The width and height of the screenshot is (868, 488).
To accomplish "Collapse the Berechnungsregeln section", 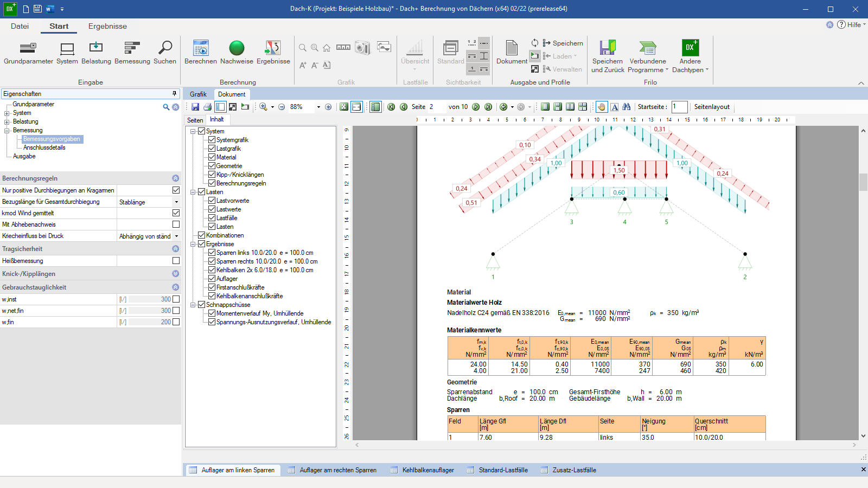I will coord(175,178).
